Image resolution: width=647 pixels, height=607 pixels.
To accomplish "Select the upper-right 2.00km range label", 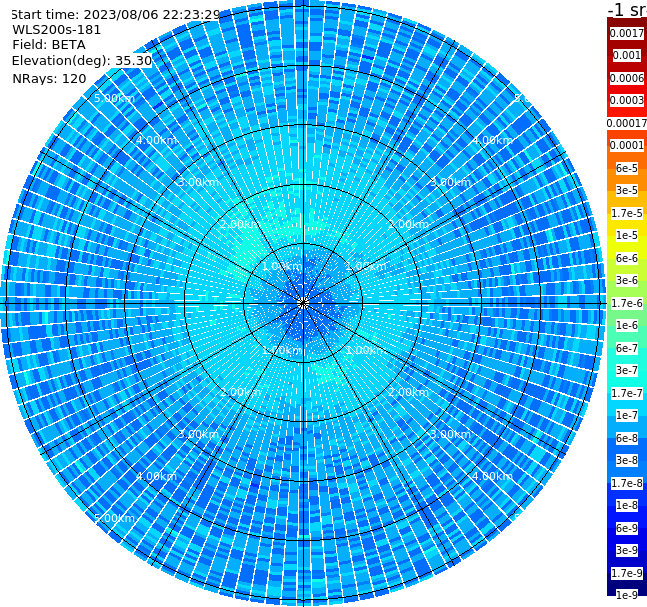I will [408, 224].
